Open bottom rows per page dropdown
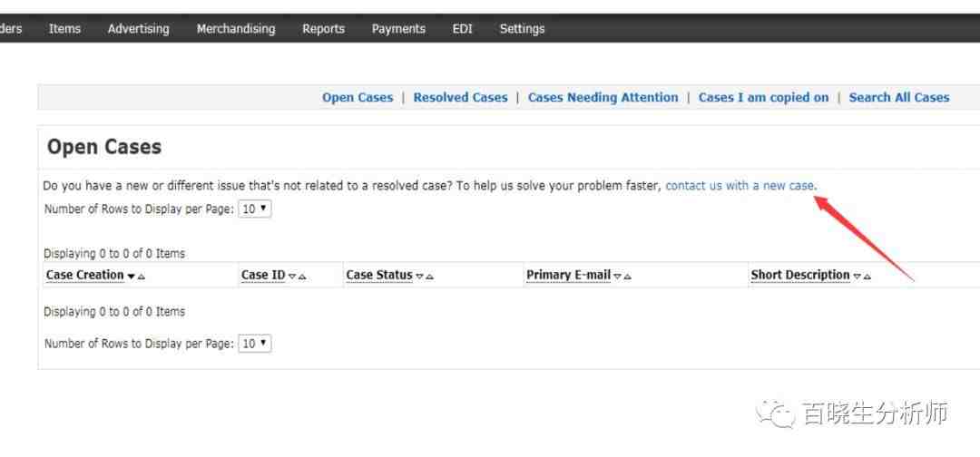Screen dimensions: 980x457 (x=255, y=344)
